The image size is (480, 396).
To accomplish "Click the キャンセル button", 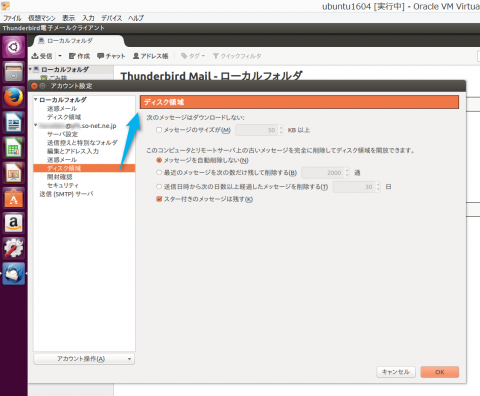I will tap(396, 372).
